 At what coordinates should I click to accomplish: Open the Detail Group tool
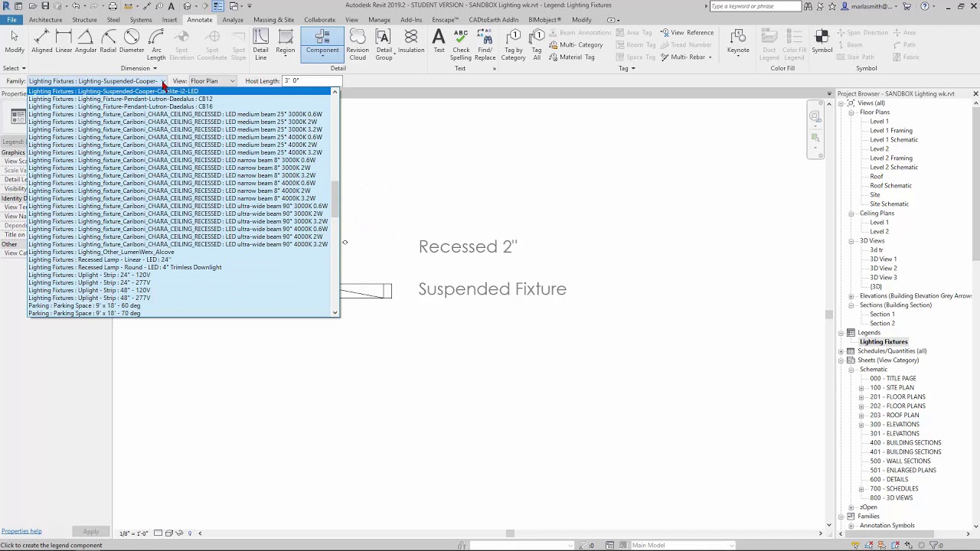384,44
